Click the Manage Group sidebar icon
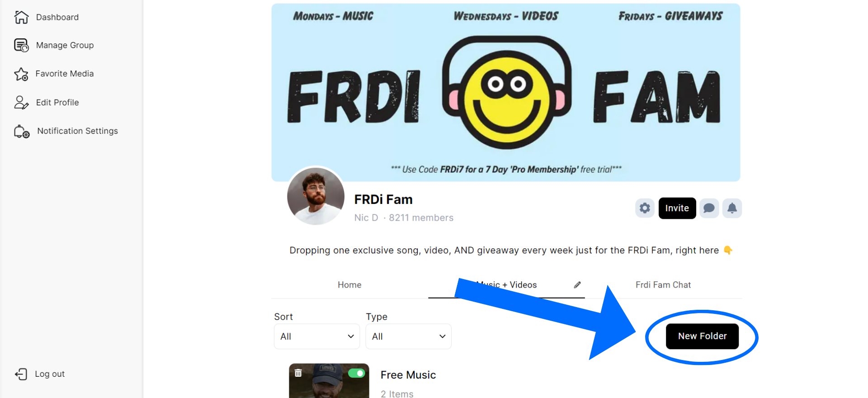The width and height of the screenshot is (868, 398). [21, 45]
